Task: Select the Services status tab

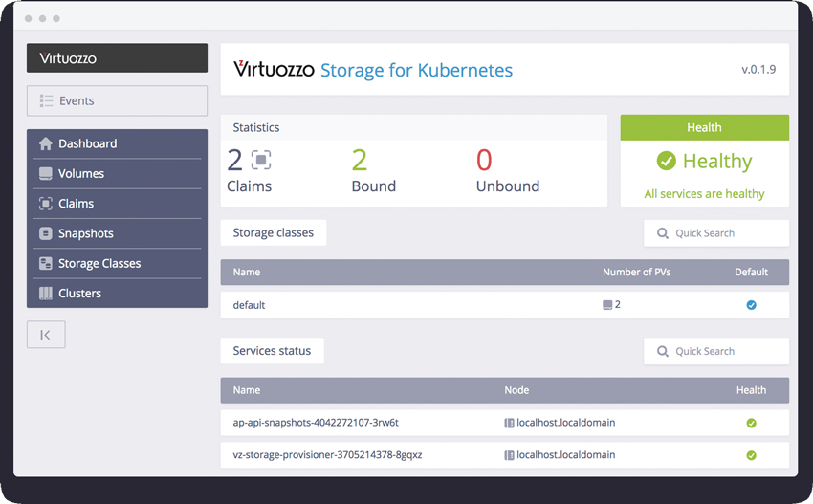Action: point(273,351)
